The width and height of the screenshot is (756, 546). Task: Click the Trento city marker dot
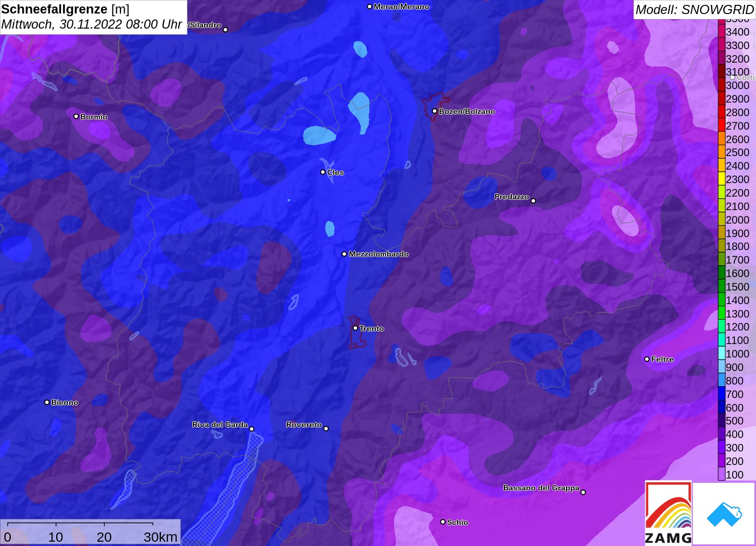(355, 328)
